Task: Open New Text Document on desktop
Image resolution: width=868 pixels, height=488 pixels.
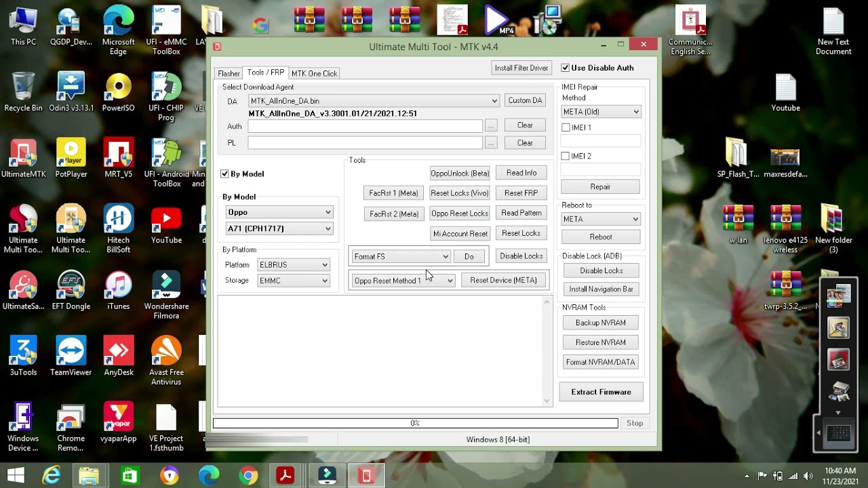Action: 833,31
